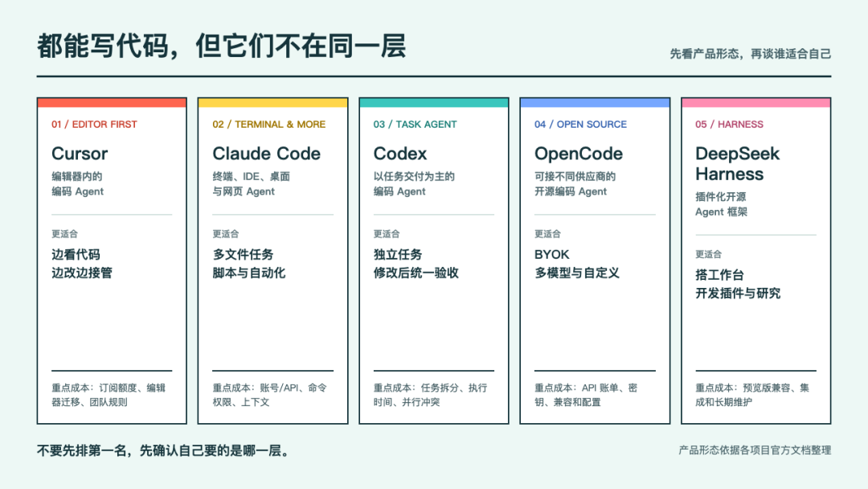Click the blue bar atop OpenCode card
The height and width of the screenshot is (489, 868).
click(595, 102)
